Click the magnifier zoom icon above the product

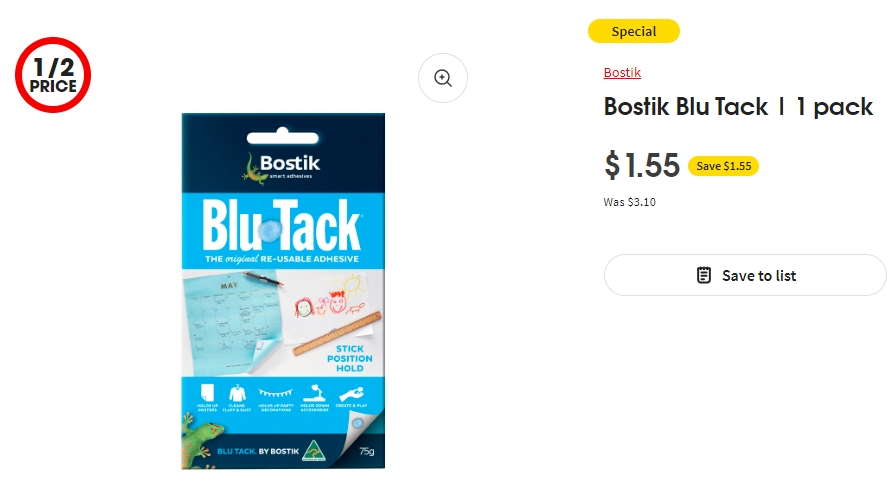[x=443, y=78]
